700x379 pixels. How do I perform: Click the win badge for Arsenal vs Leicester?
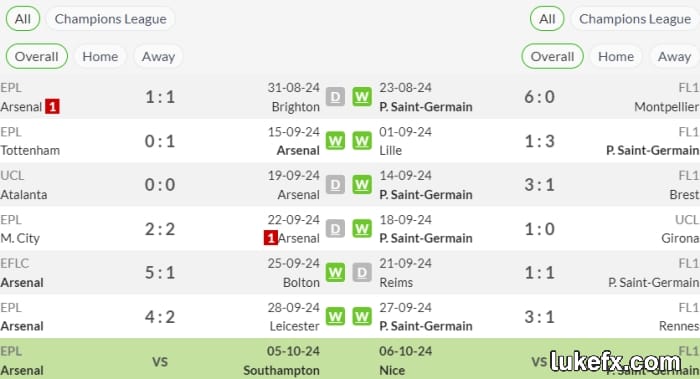pyautogui.click(x=335, y=317)
